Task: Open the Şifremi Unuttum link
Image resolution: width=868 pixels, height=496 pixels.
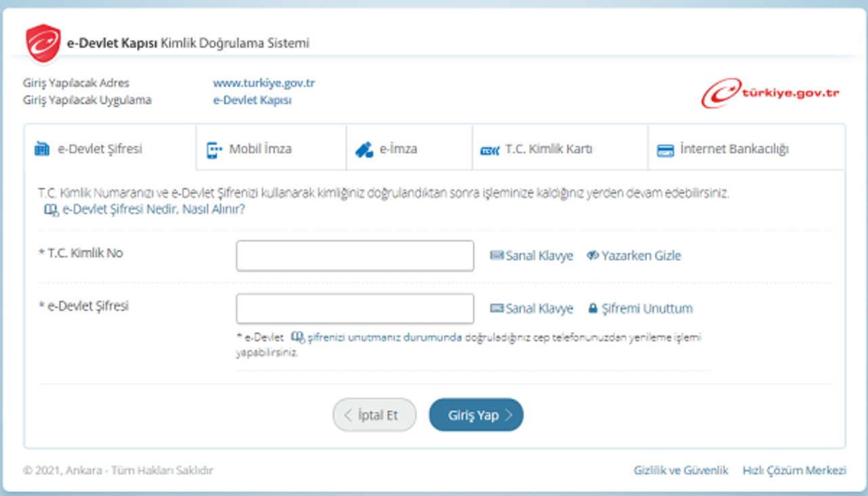Action: (640, 308)
